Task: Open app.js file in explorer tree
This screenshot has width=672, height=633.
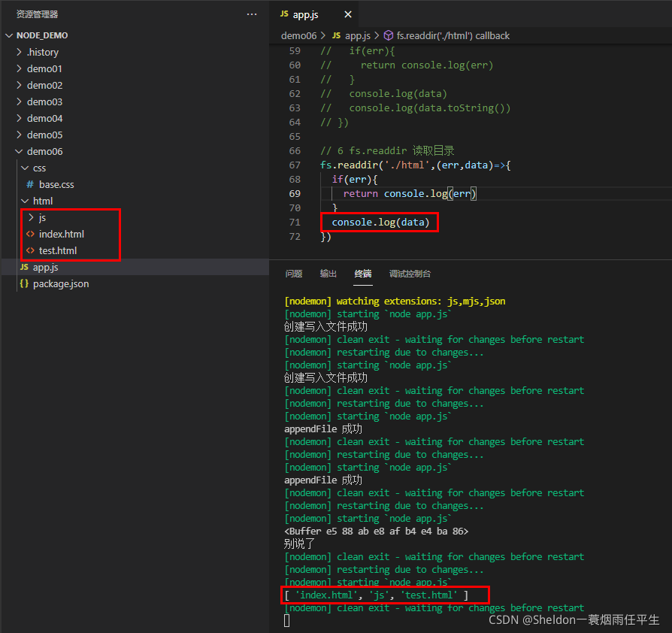Action: tap(45, 267)
